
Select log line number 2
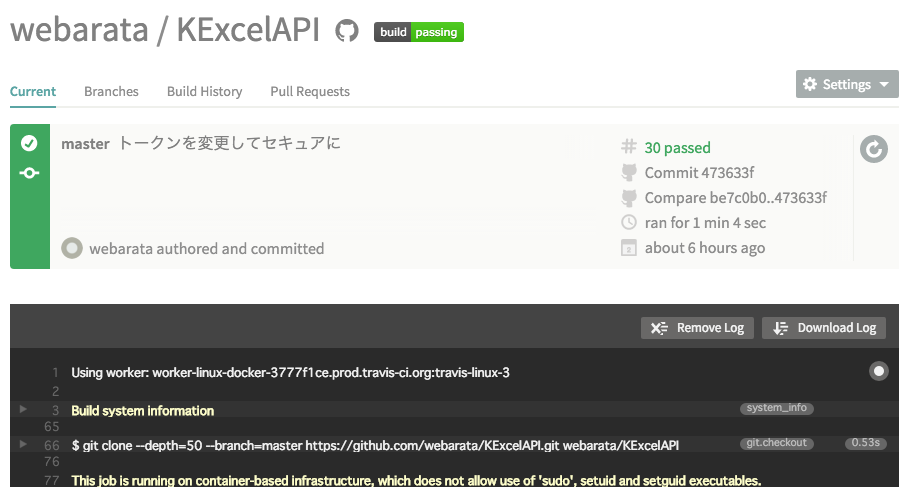pyautogui.click(x=56, y=391)
